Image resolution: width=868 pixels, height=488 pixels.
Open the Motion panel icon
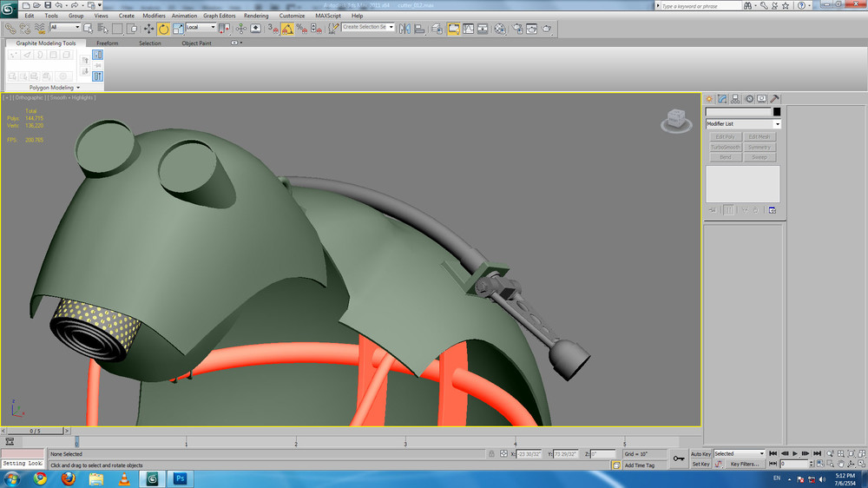coord(748,99)
